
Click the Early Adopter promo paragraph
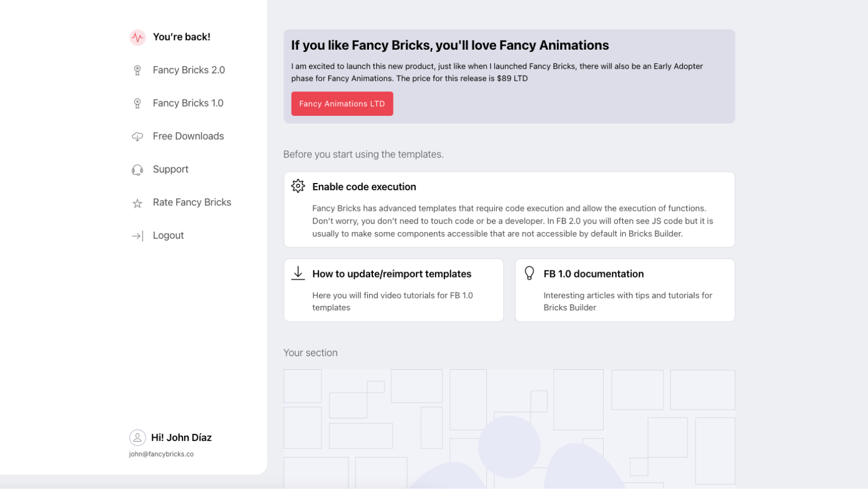(x=497, y=72)
